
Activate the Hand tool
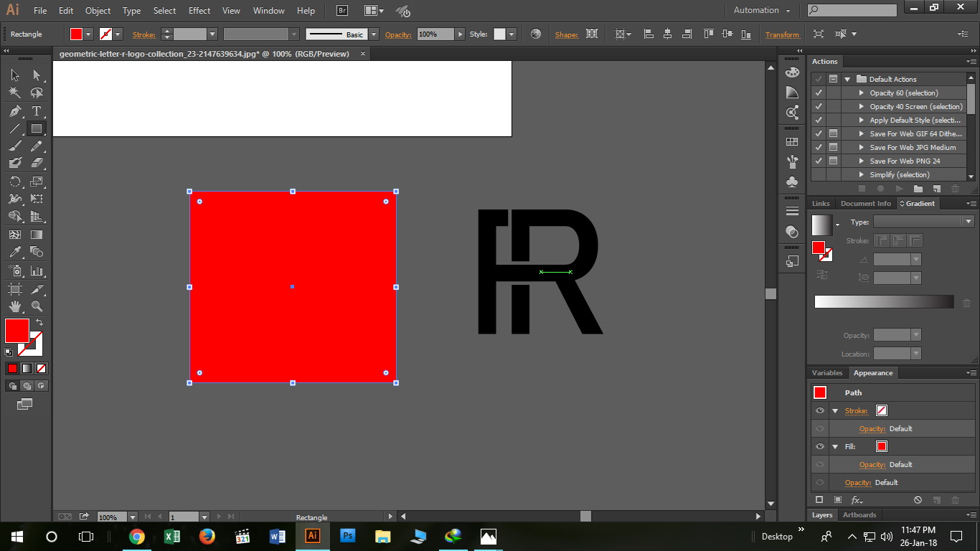(x=14, y=306)
